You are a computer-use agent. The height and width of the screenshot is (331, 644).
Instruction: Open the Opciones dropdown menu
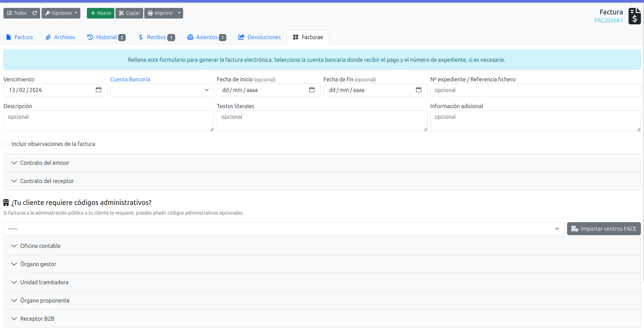click(61, 13)
